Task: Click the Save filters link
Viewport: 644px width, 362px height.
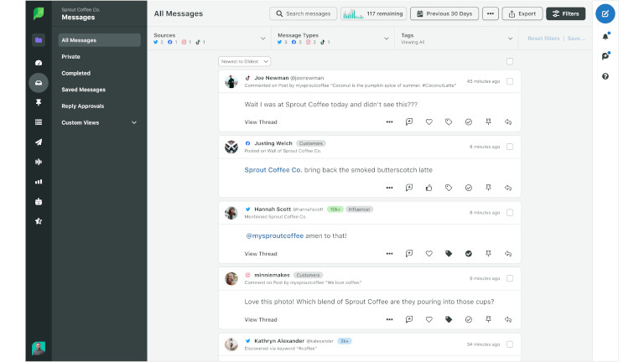Action: 576,39
